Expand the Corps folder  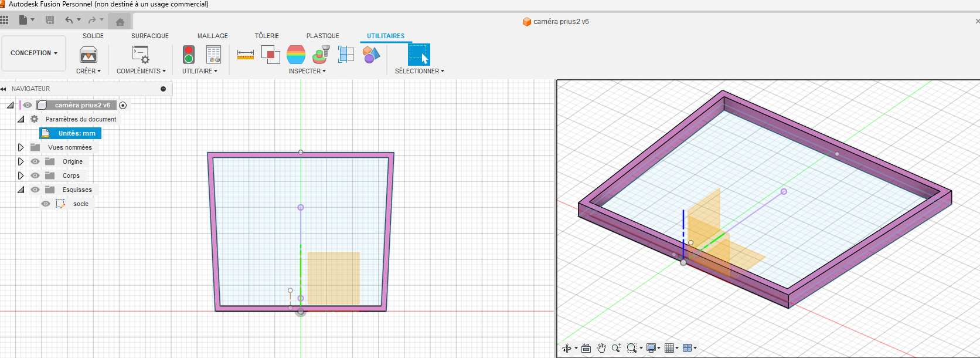(x=21, y=175)
